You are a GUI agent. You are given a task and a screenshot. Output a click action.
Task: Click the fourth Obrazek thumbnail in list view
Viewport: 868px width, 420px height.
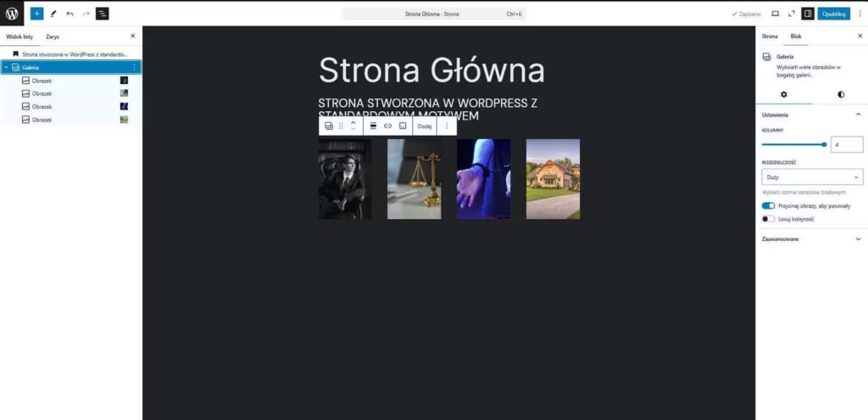coord(124,120)
